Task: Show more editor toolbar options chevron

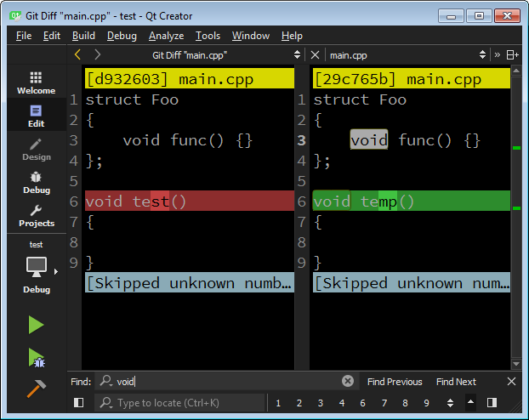Action: (497, 54)
